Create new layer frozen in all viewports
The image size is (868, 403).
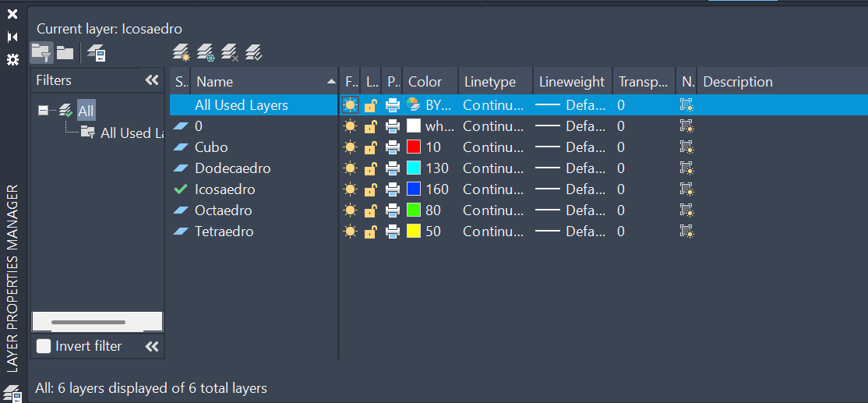click(206, 53)
